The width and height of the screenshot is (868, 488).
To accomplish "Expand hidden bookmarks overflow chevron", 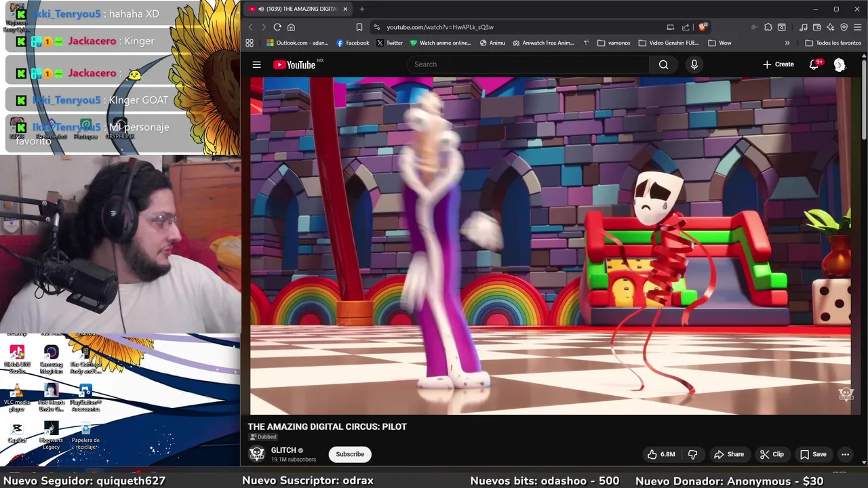I will tap(787, 43).
